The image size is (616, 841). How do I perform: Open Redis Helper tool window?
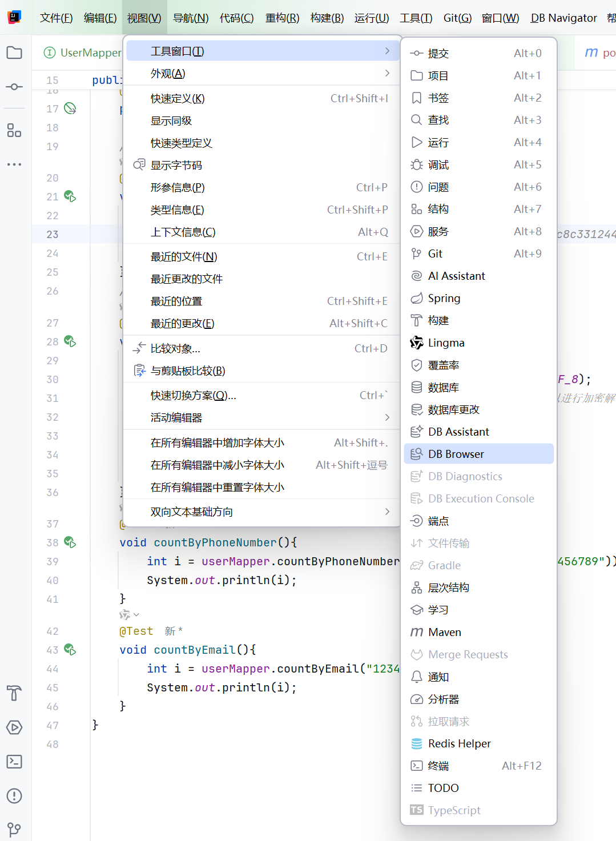tap(478, 743)
